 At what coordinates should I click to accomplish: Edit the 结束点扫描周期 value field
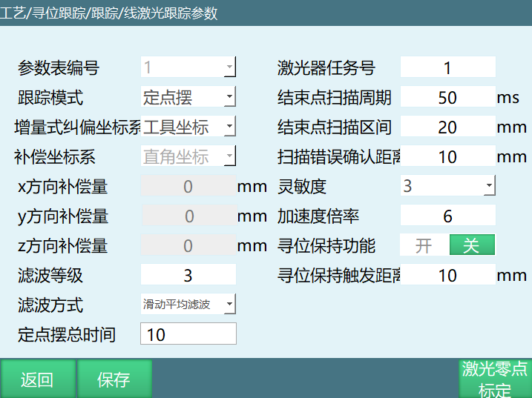pos(447,97)
